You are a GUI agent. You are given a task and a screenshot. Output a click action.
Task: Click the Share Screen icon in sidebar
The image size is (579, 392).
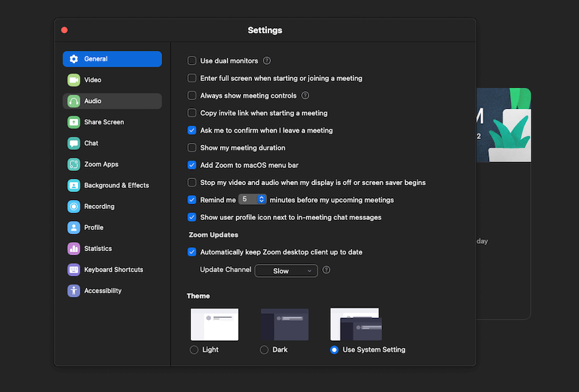point(74,122)
